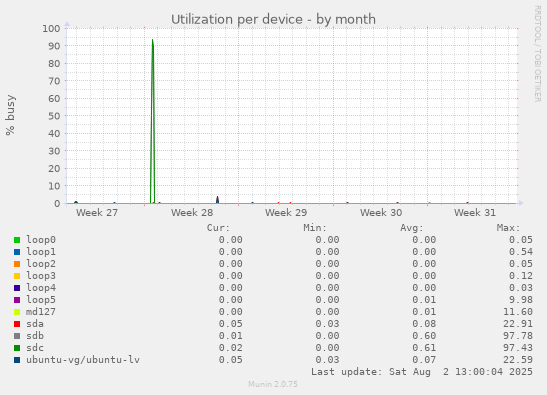Select the loop5 legend label

tap(41, 300)
